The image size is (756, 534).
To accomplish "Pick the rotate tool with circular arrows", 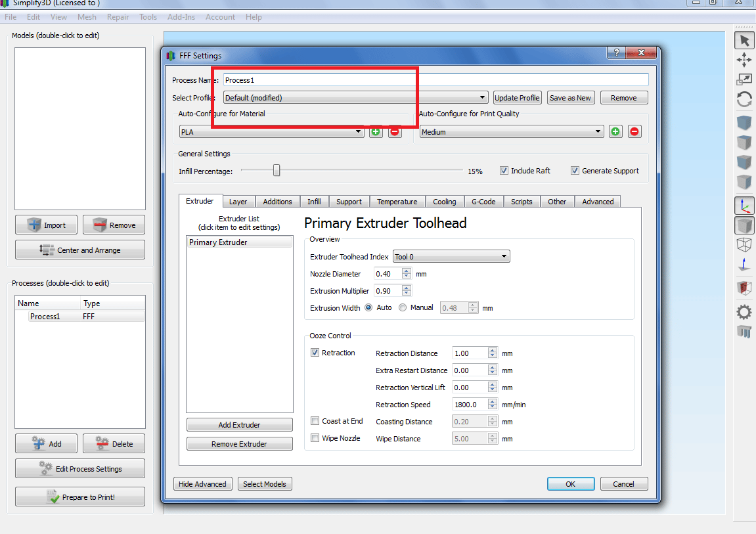I will [x=744, y=99].
